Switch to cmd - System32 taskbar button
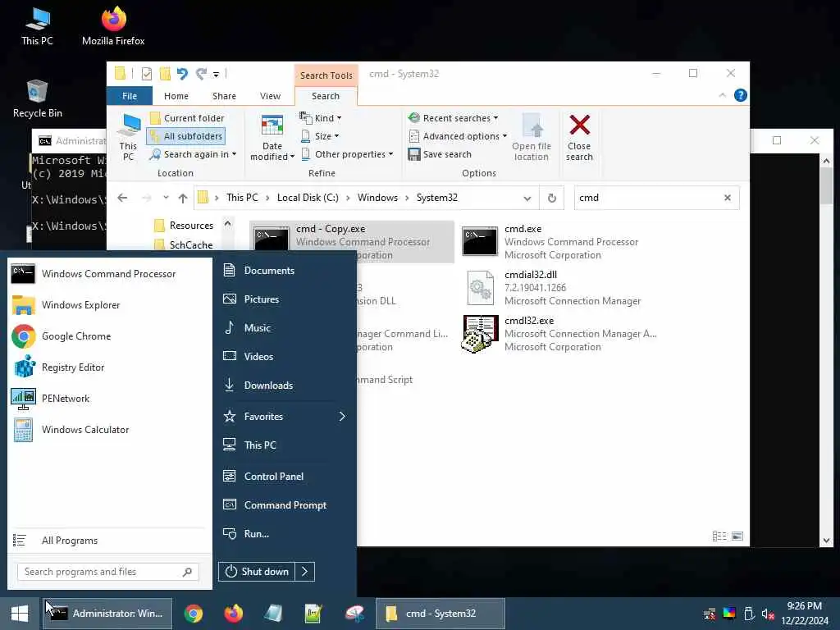This screenshot has height=630, width=840. pyautogui.click(x=441, y=614)
